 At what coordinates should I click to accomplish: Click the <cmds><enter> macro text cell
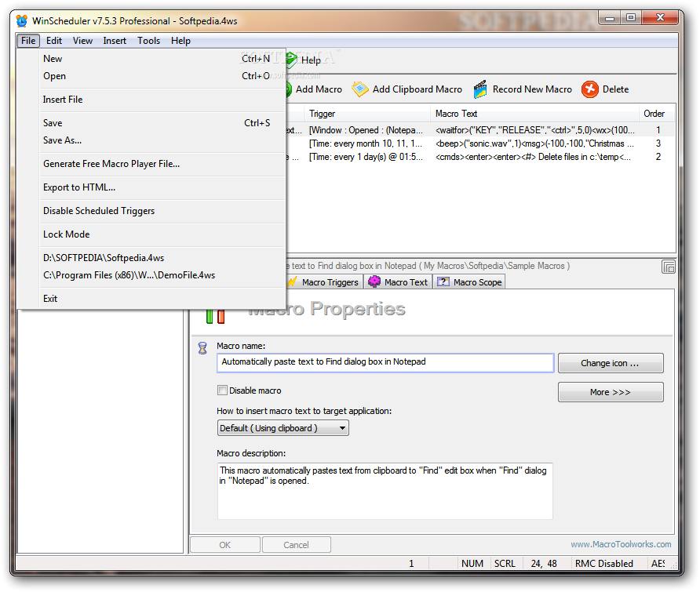click(x=533, y=157)
